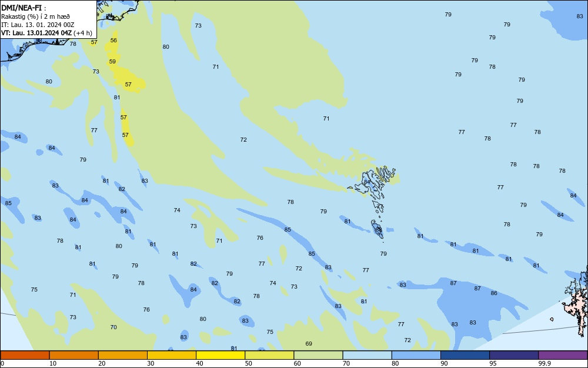Select the 'Rakastig (%) í 2 m hæð' label
This screenshot has height=368, width=588.
coord(35,16)
